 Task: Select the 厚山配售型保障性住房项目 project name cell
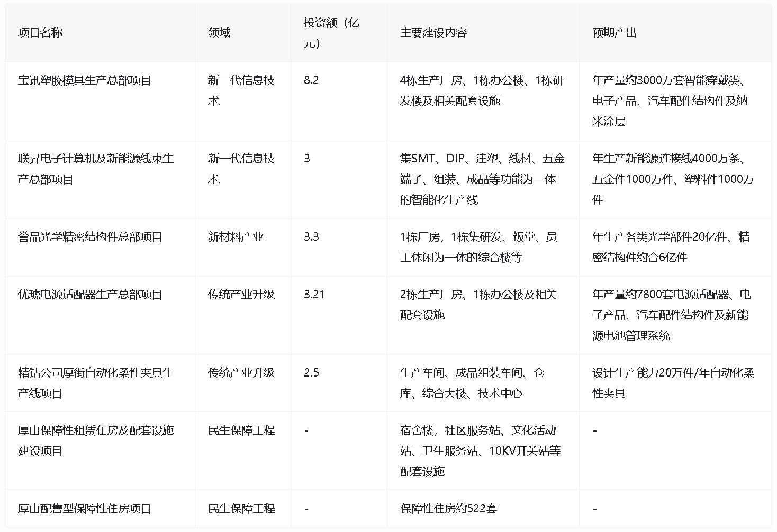(85, 509)
